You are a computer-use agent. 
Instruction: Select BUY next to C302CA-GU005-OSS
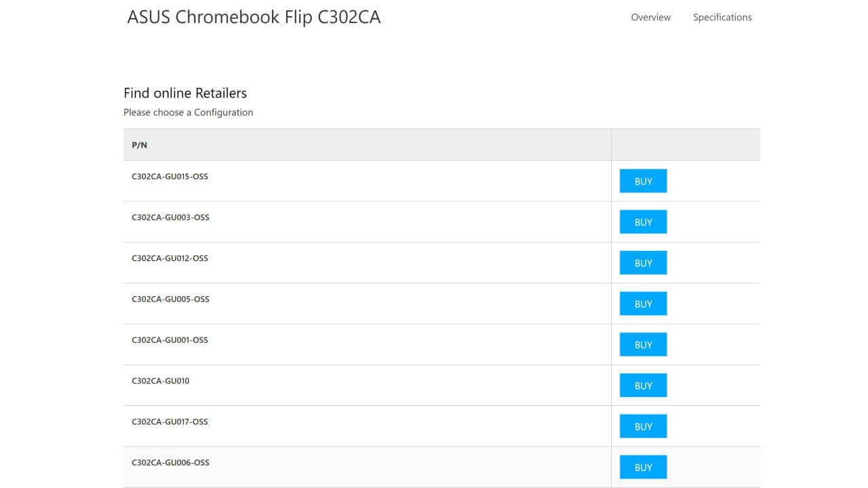click(x=643, y=304)
